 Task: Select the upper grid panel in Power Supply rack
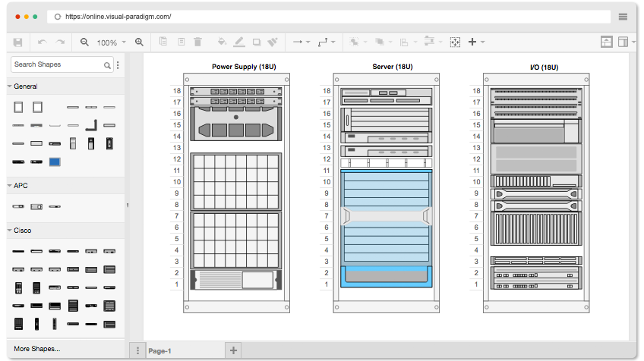(236, 181)
